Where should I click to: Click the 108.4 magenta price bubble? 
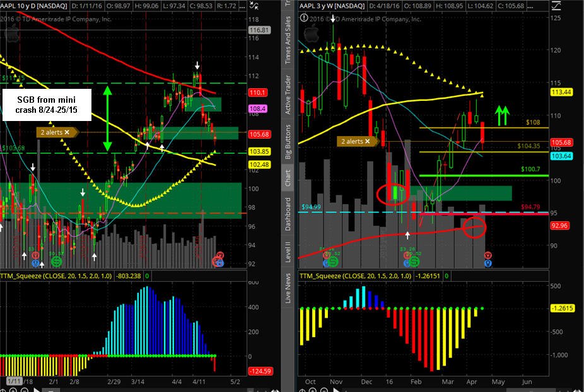tap(257, 108)
